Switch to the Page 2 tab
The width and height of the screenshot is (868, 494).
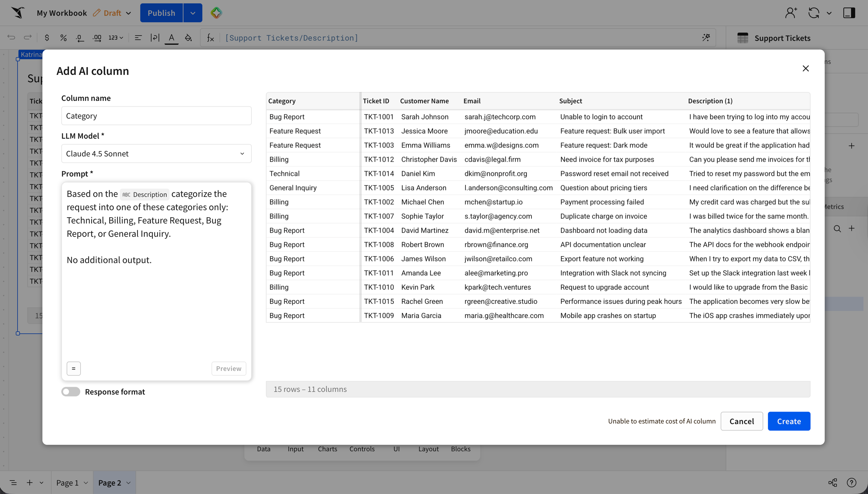110,482
